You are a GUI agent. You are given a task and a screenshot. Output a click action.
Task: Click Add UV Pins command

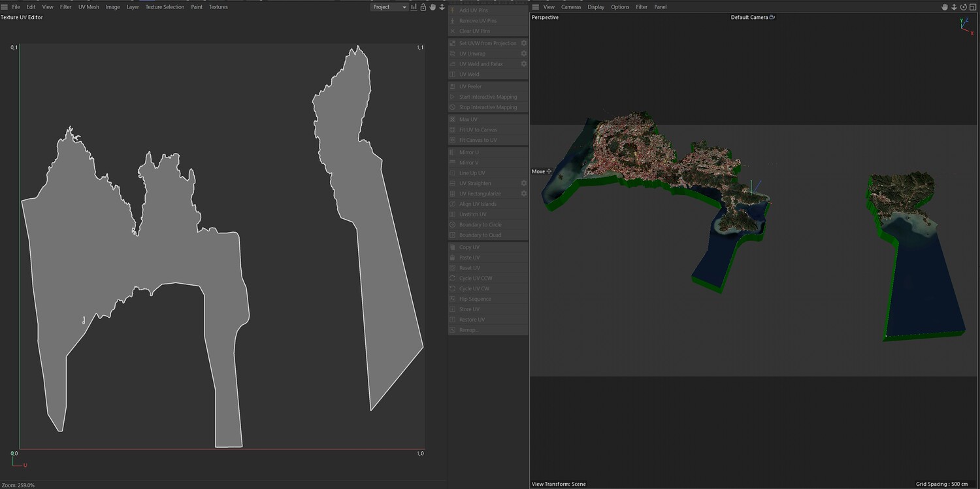tap(488, 10)
